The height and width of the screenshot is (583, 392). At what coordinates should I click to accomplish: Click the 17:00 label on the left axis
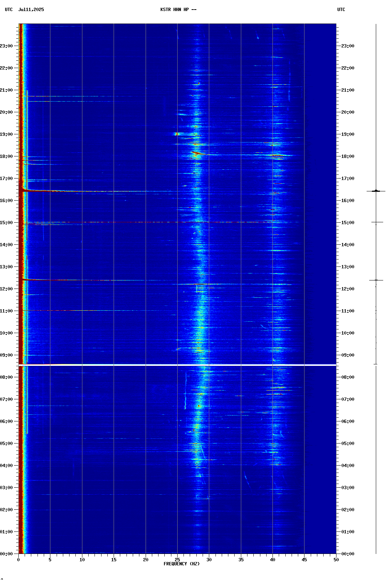click(x=6, y=179)
